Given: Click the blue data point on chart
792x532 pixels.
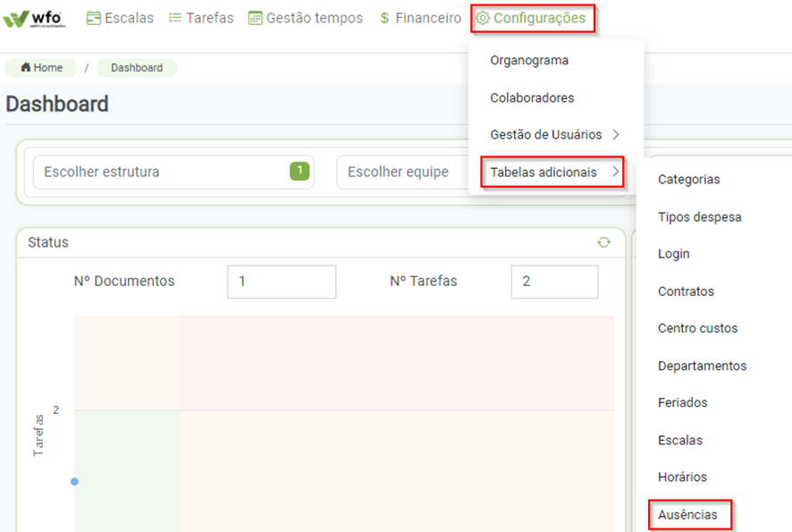Looking at the screenshot, I should point(74,481).
